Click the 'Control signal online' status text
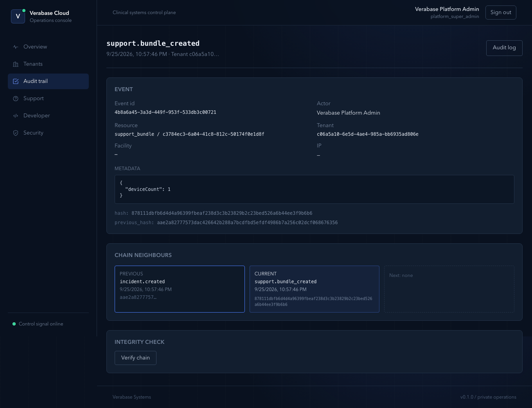 (x=41, y=324)
